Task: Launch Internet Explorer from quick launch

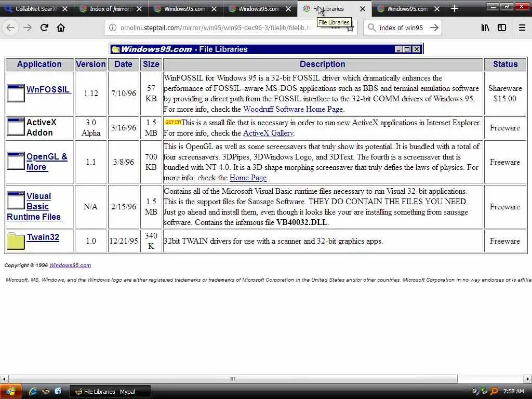Action: pos(33,392)
